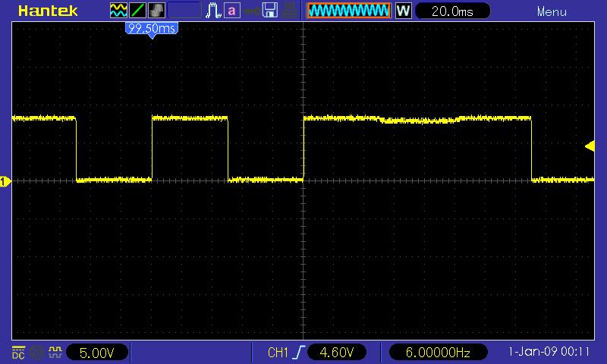Click the 99.50ms horizontal trigger position marker
Viewport: 607px width, 364px height.
[x=152, y=30]
